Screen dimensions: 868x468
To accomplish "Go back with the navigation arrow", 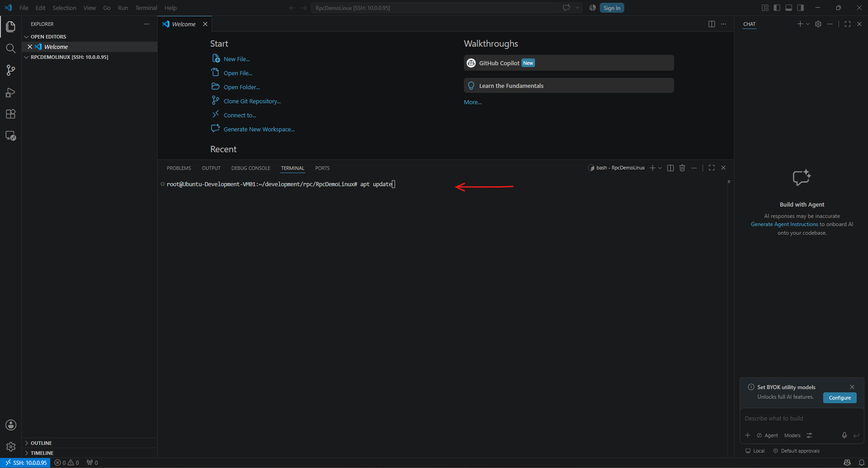I will pos(292,8).
